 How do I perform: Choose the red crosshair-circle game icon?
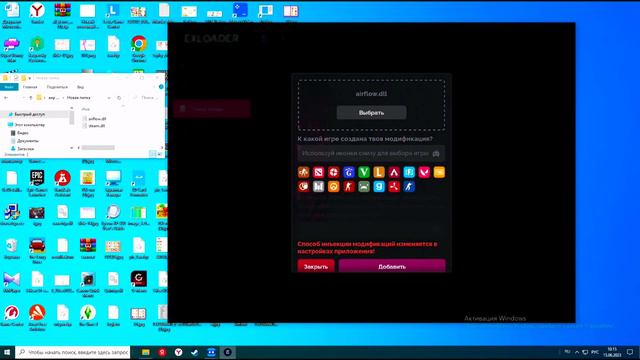pos(333,172)
